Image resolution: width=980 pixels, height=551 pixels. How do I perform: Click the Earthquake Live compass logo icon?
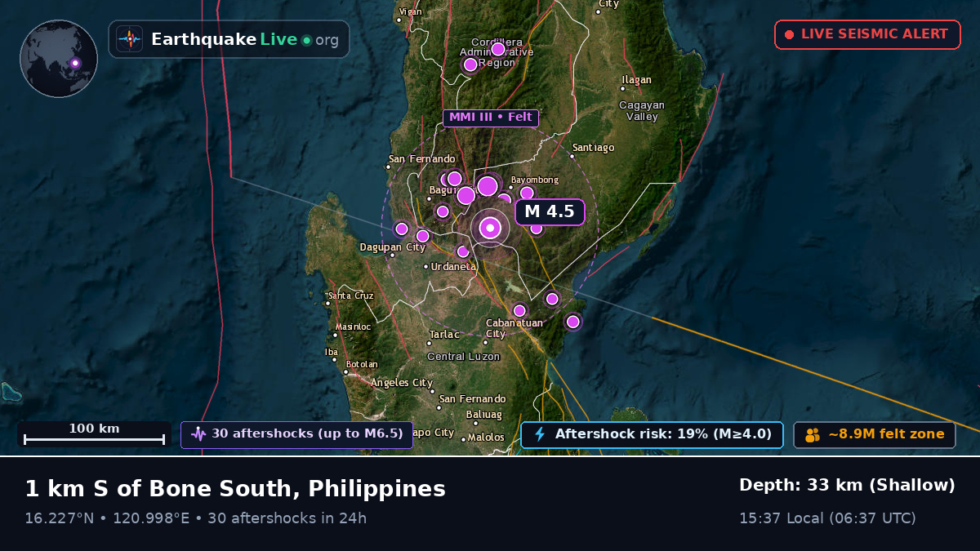(x=129, y=39)
